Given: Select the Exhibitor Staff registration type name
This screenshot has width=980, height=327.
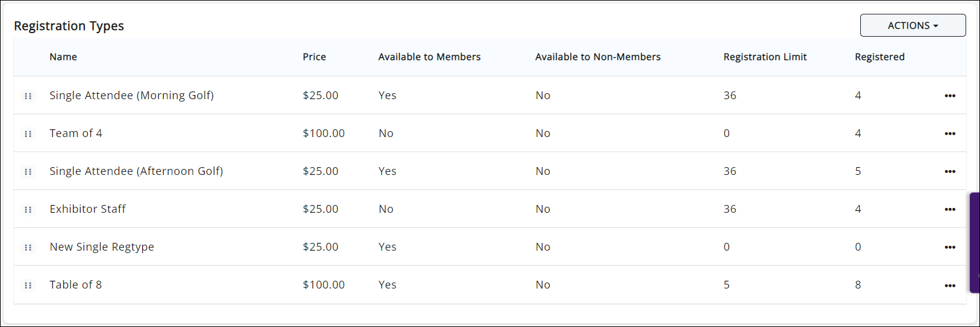Looking at the screenshot, I should click(87, 209).
